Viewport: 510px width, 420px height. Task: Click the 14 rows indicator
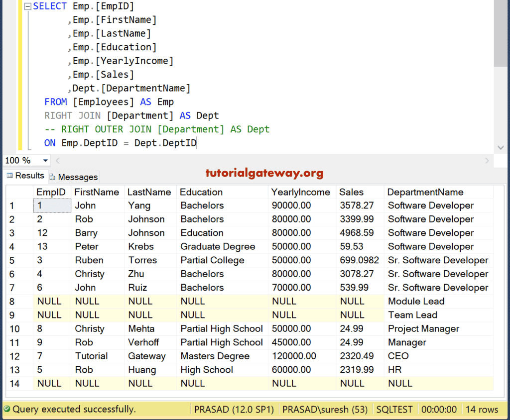482,409
